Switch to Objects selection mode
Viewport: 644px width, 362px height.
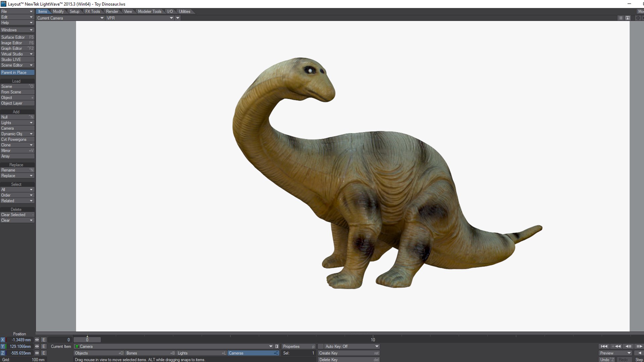click(x=99, y=353)
